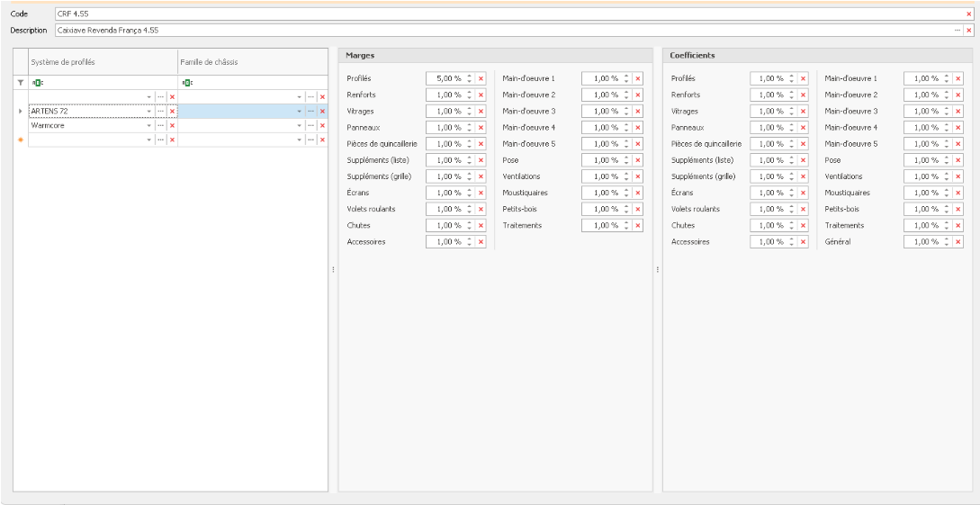Adjust the Marges Profilés spinner arrows
Image resolution: width=980 pixels, height=505 pixels.
[470, 78]
